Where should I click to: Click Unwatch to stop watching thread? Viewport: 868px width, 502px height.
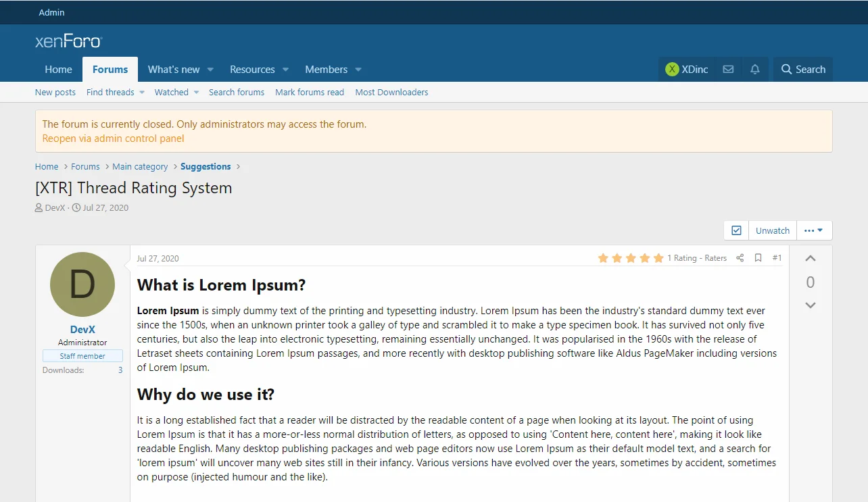pyautogui.click(x=772, y=230)
